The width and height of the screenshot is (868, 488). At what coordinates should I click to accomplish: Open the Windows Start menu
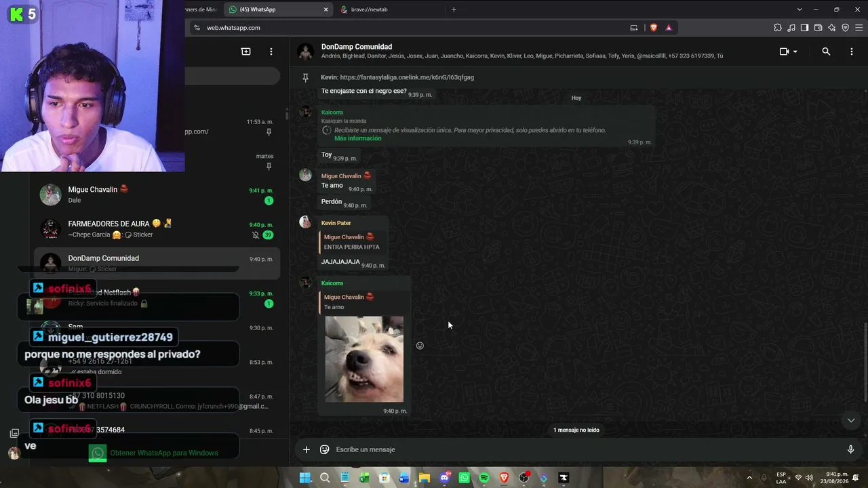click(x=305, y=478)
